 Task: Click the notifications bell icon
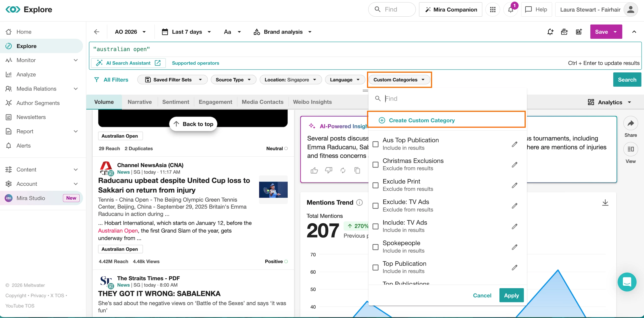[510, 10]
